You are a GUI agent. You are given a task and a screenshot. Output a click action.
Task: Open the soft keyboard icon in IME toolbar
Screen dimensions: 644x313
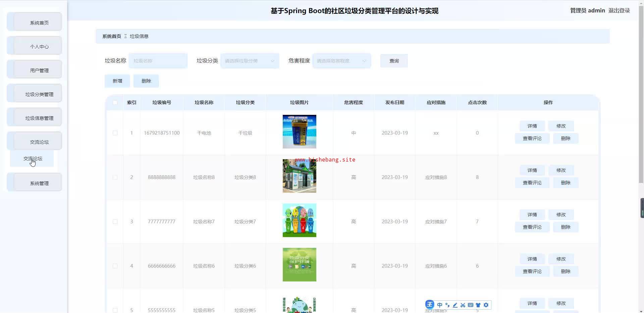[x=471, y=305]
